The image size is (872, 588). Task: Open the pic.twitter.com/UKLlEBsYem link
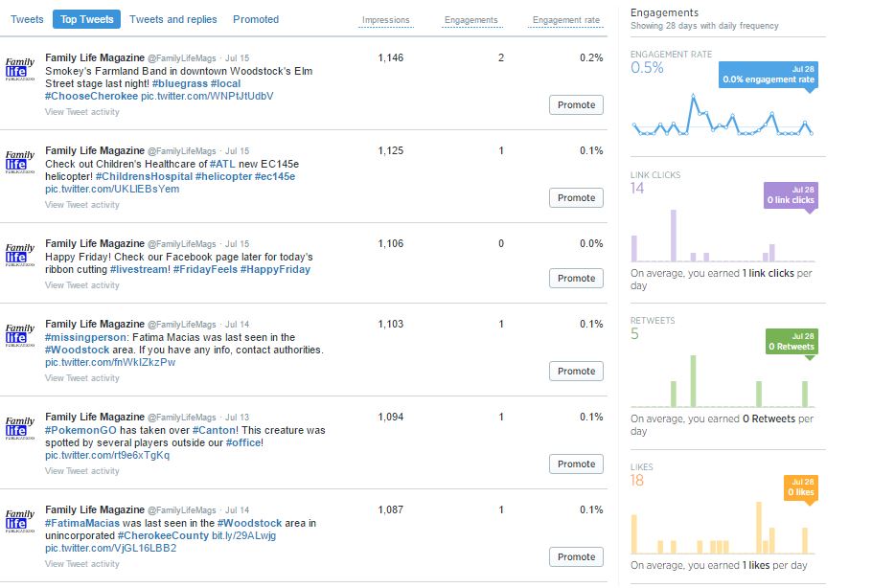(x=112, y=190)
